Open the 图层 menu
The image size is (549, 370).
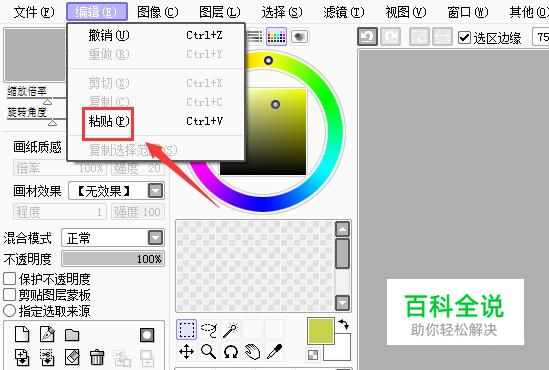pos(220,12)
